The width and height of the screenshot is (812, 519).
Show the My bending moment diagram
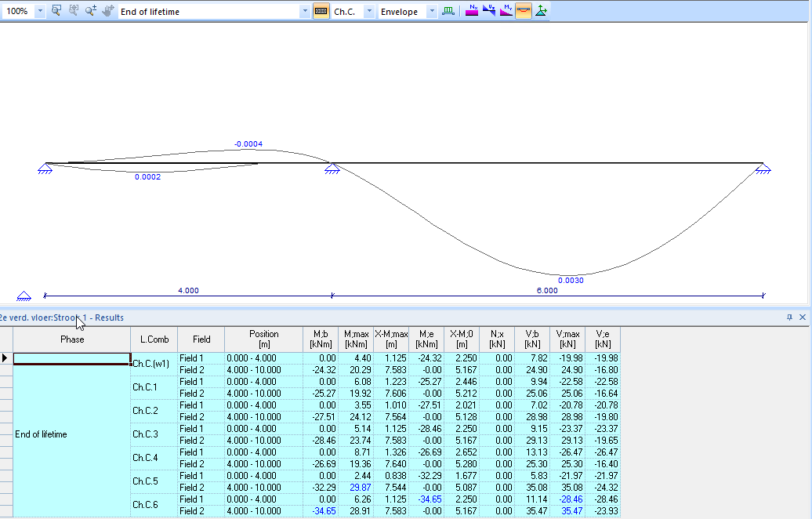point(506,11)
